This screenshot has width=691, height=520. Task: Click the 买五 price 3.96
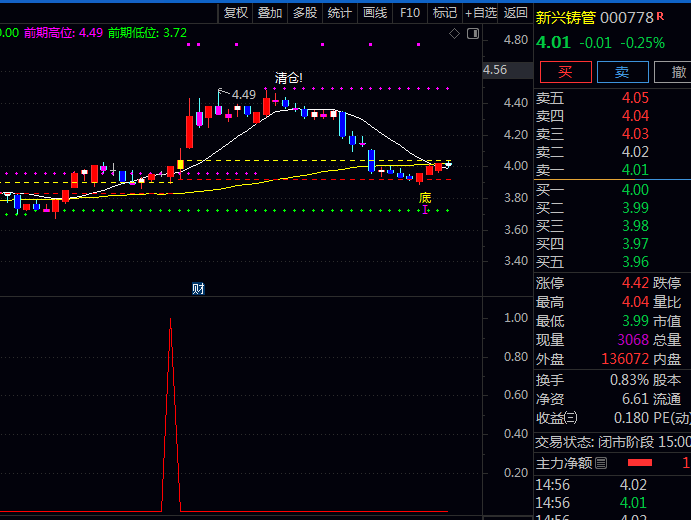coord(635,262)
